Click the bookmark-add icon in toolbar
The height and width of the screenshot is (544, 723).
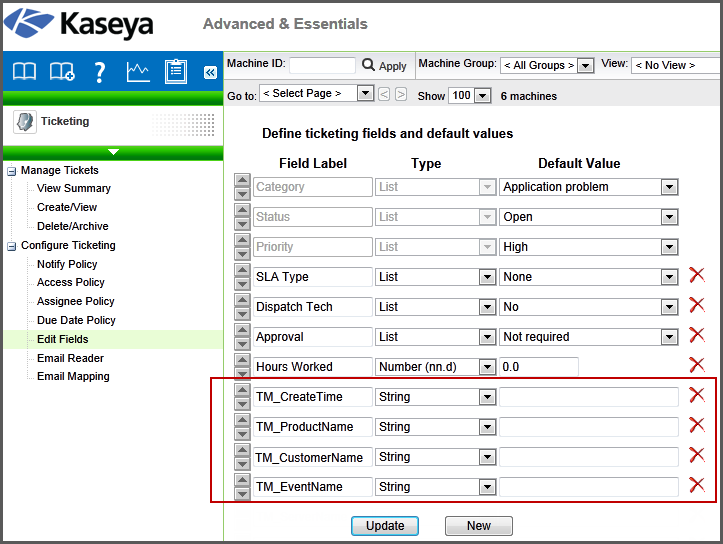[62, 71]
